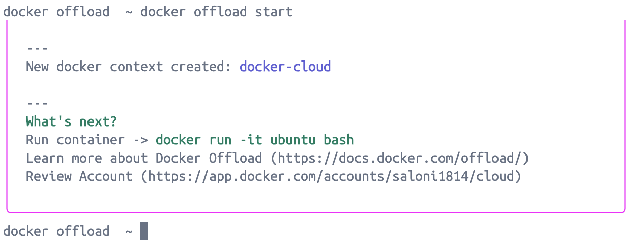Screen dimensions: 644x248
Task: Click the bottom 'docker offload' prompt label
Action: point(56,231)
